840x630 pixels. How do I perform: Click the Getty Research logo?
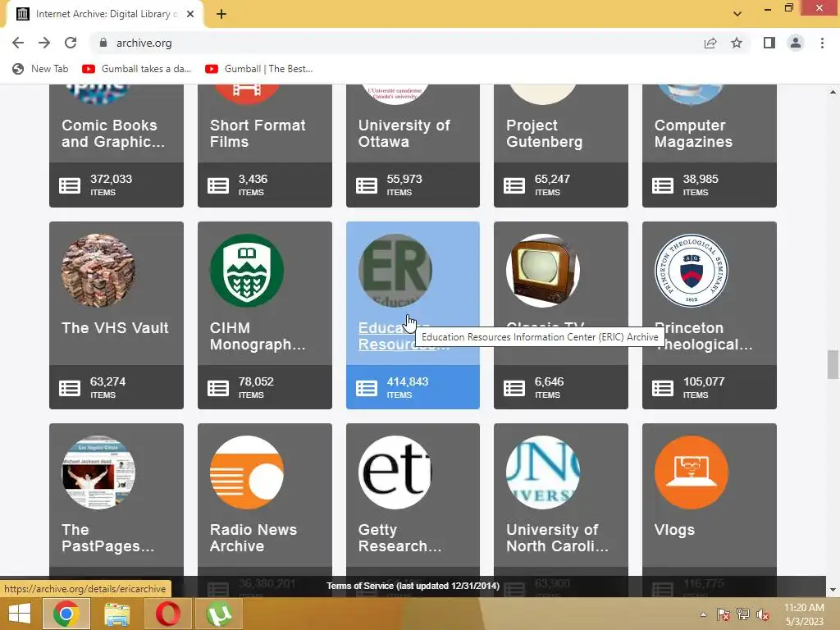click(395, 472)
